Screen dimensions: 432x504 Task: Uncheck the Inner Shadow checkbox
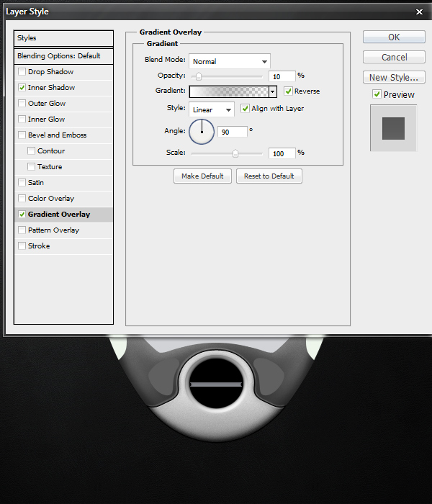[x=22, y=87]
